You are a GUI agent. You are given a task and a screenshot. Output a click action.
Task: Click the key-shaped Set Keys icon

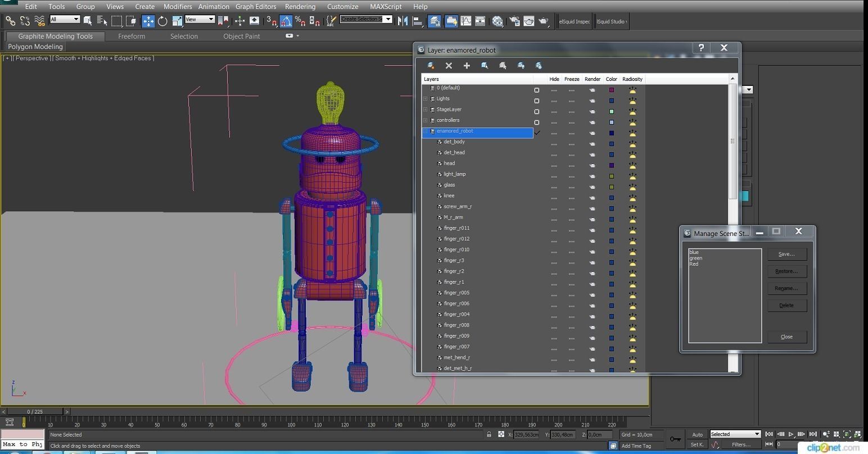pos(675,439)
